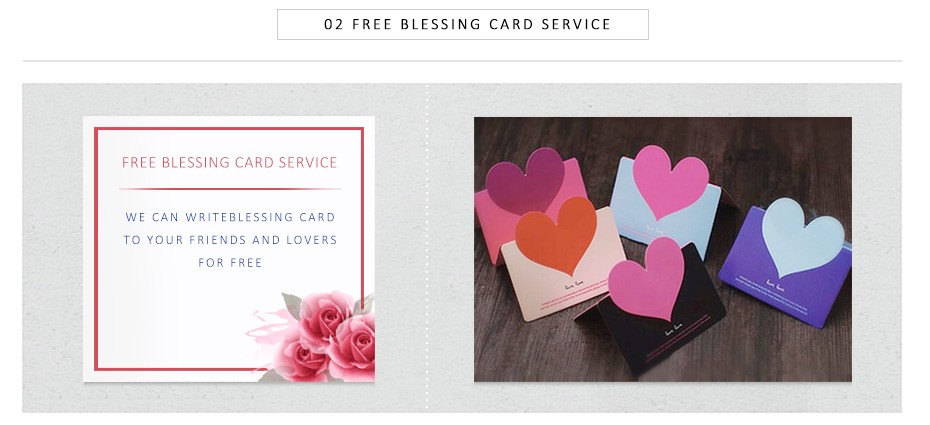The width and height of the screenshot is (930, 425).
Task: Select the light blue heart on purple card
Action: (803, 237)
